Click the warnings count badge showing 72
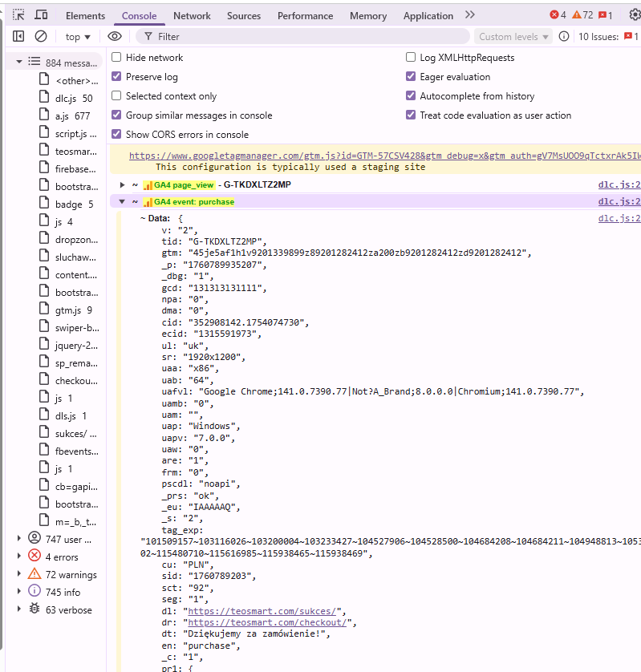The height and width of the screenshot is (672, 641). click(582, 15)
